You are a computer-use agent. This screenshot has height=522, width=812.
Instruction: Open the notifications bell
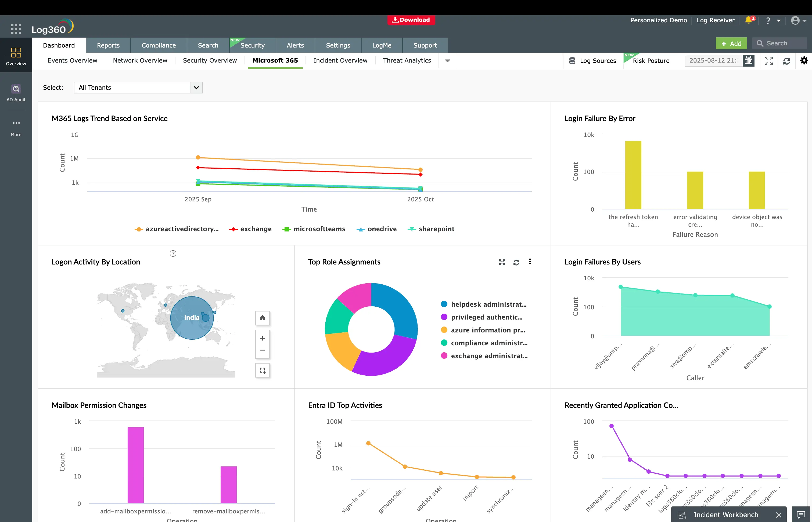coord(749,20)
